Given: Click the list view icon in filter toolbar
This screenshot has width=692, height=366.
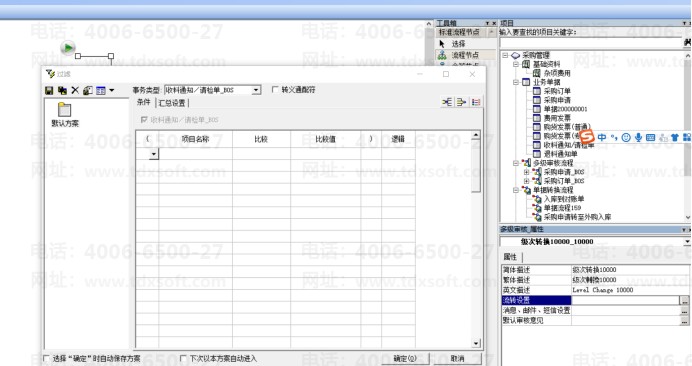Looking at the screenshot, I should [x=101, y=91].
